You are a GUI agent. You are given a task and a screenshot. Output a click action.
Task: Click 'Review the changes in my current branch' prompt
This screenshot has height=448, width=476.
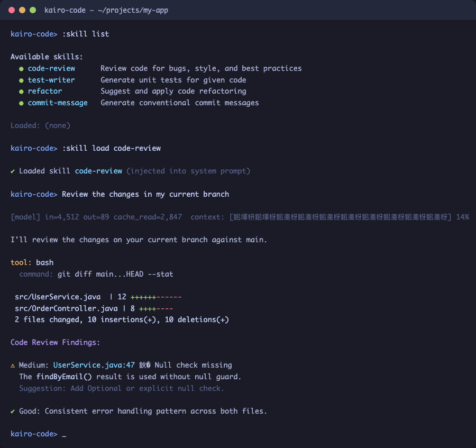pyautogui.click(x=145, y=194)
